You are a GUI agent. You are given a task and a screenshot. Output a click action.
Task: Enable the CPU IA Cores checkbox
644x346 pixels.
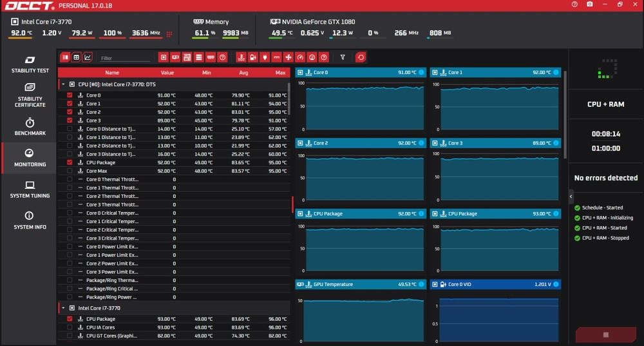70,327
